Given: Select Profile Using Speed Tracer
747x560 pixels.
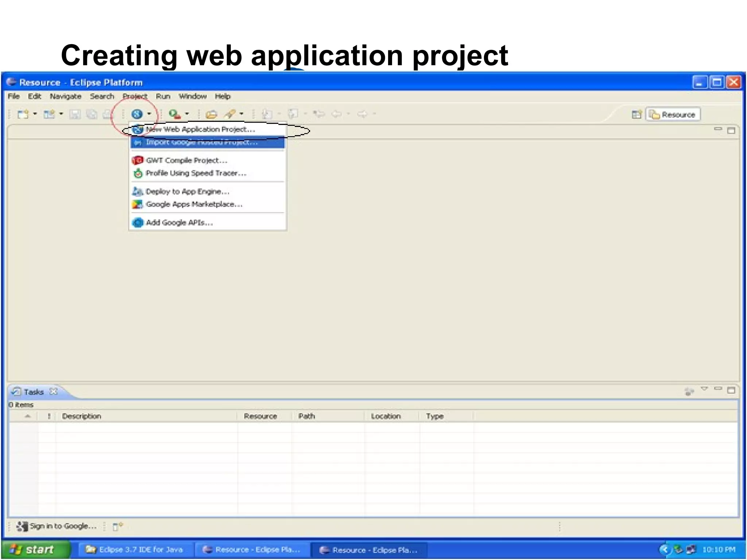Looking at the screenshot, I should click(207, 173).
